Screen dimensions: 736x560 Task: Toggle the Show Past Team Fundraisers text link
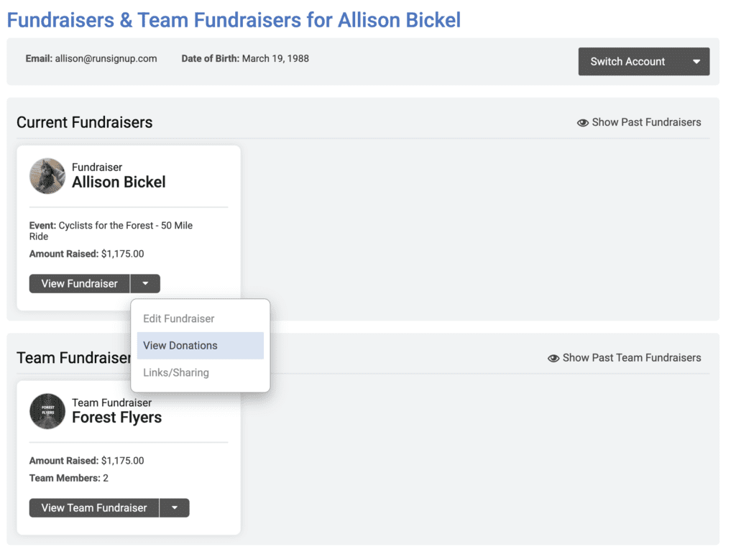[632, 358]
